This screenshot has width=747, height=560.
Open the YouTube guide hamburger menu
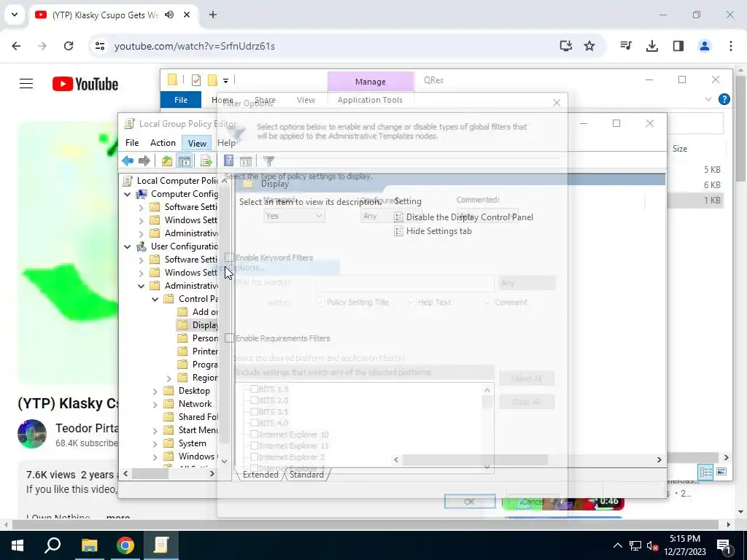[x=26, y=84]
